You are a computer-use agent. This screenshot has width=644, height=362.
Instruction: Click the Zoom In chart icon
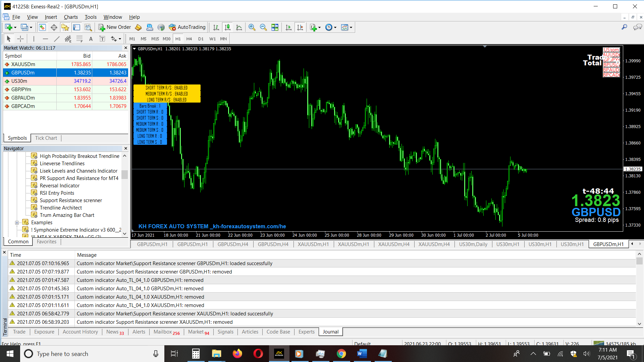252,27
